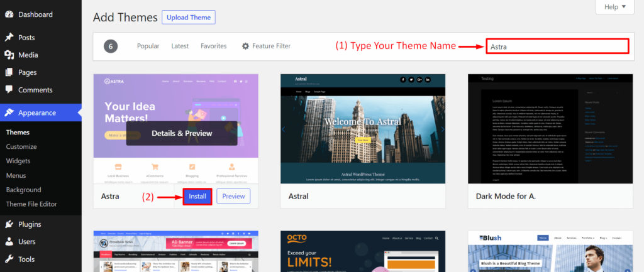Click the Astra logo in theme preview
The image size is (644, 272).
click(x=114, y=81)
